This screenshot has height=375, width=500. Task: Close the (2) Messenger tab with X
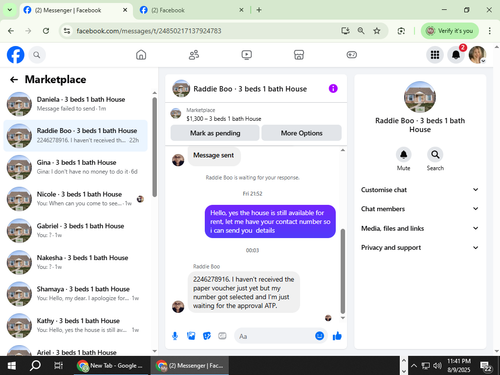pyautogui.click(x=125, y=10)
